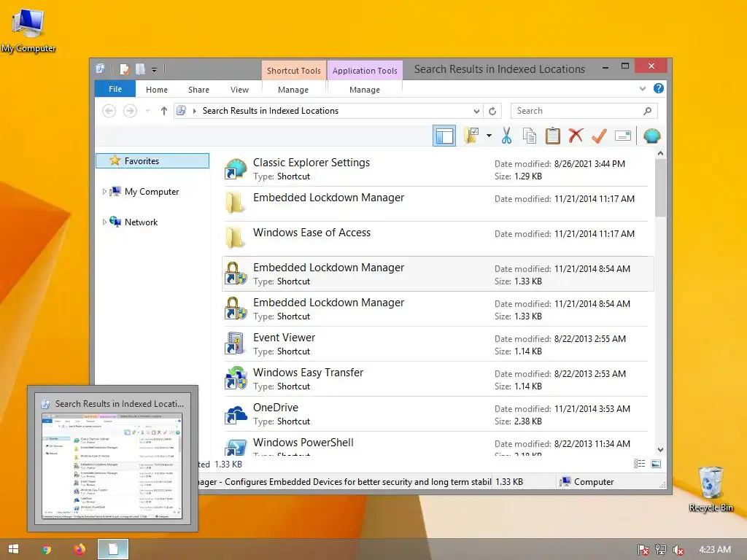Image resolution: width=747 pixels, height=560 pixels.
Task: Select the Recycle Bin desktop icon
Action: click(711, 489)
